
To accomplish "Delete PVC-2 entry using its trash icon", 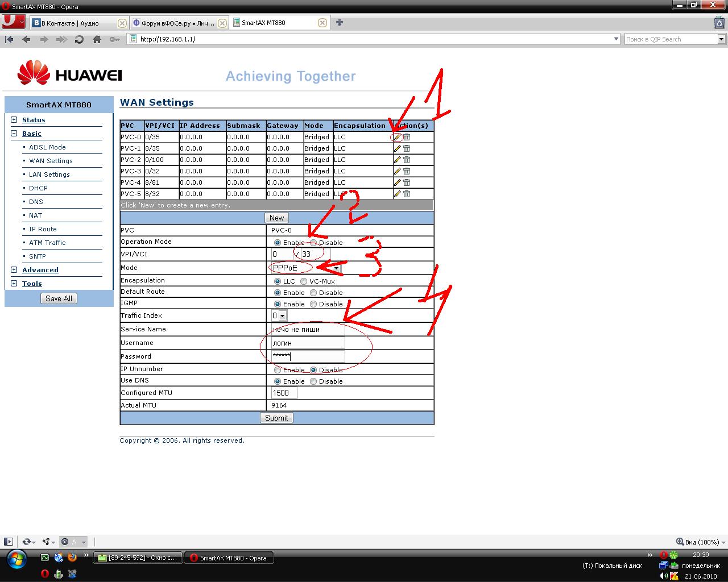I will [407, 160].
